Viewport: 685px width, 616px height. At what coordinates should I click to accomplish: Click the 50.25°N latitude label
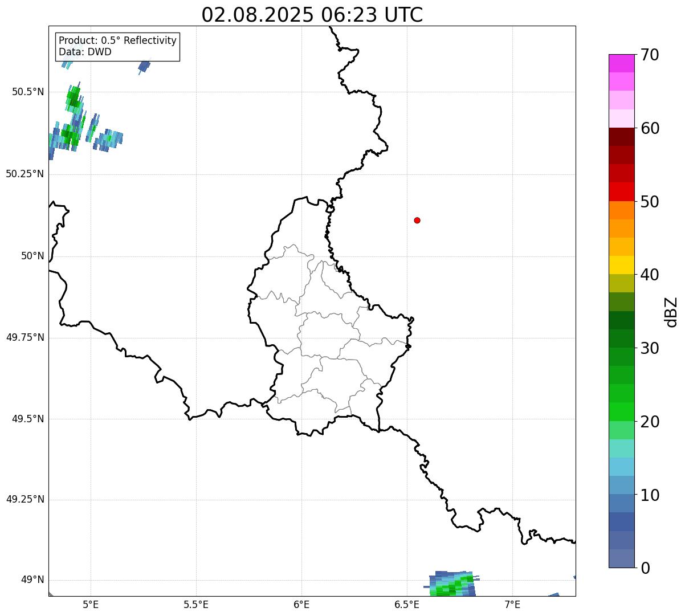[25, 174]
